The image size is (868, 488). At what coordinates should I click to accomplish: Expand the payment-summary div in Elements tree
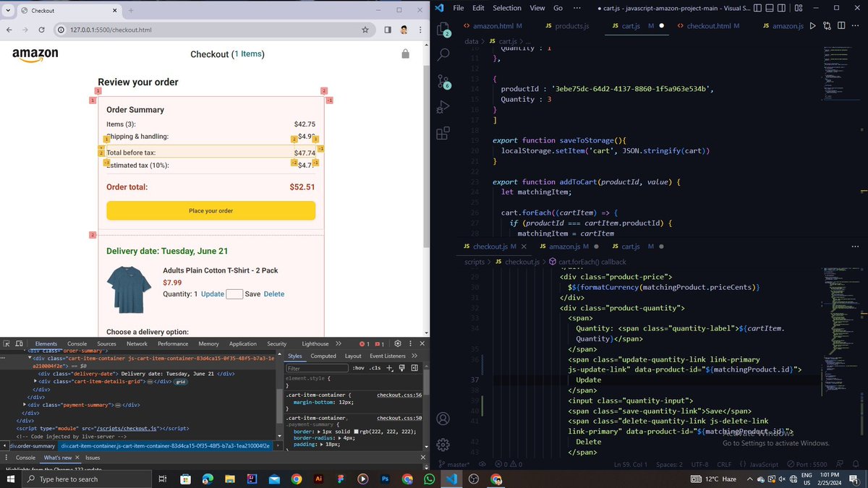[x=25, y=405]
